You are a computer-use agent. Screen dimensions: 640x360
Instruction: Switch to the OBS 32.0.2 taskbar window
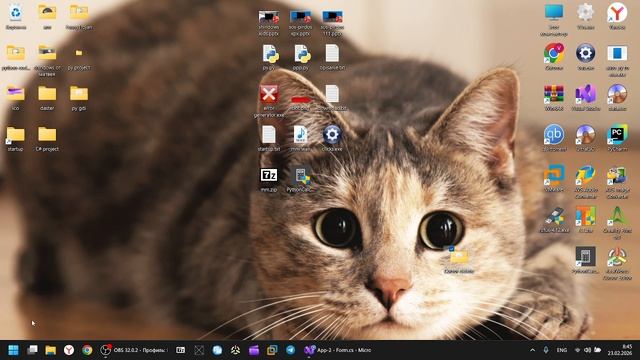click(x=134, y=350)
